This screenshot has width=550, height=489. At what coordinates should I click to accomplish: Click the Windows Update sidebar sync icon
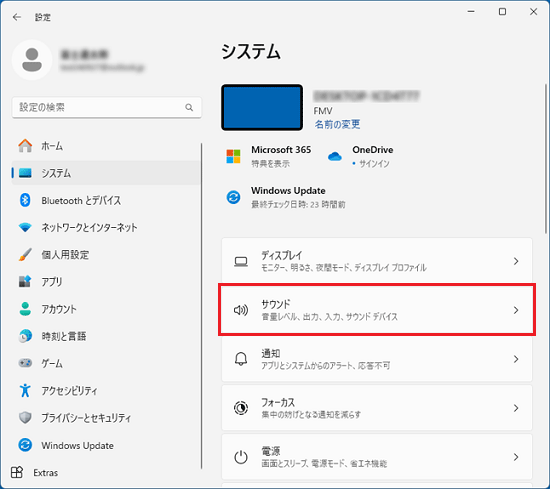[x=25, y=445]
